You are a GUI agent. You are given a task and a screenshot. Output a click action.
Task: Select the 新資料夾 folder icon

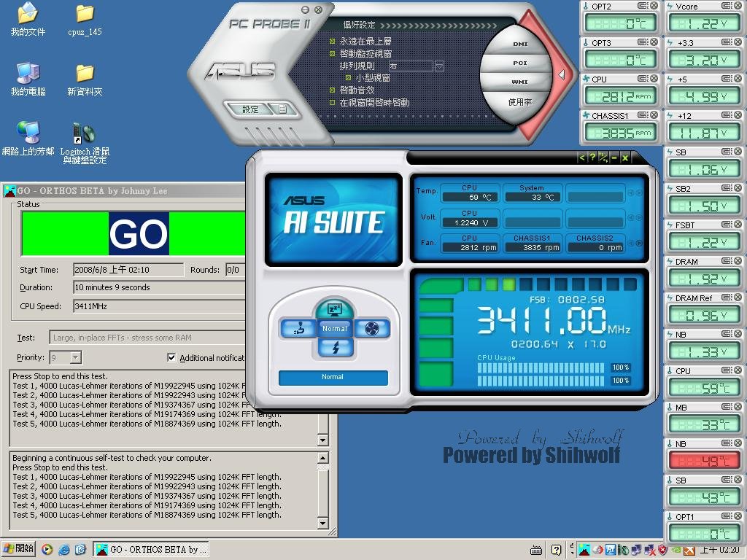pos(85,79)
